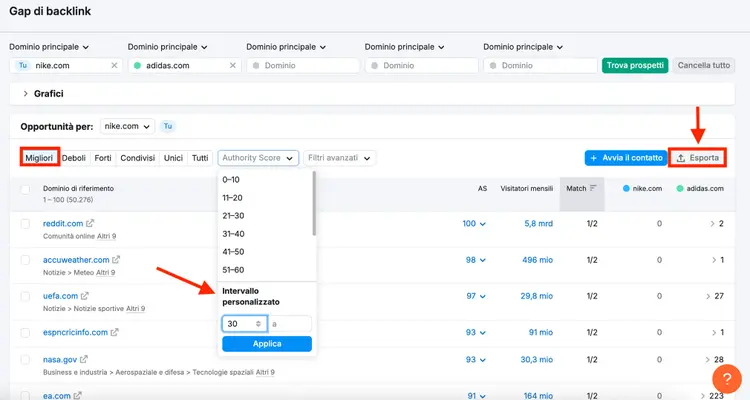
Task: Check the accuweather.com row checkbox
Action: (x=25, y=260)
